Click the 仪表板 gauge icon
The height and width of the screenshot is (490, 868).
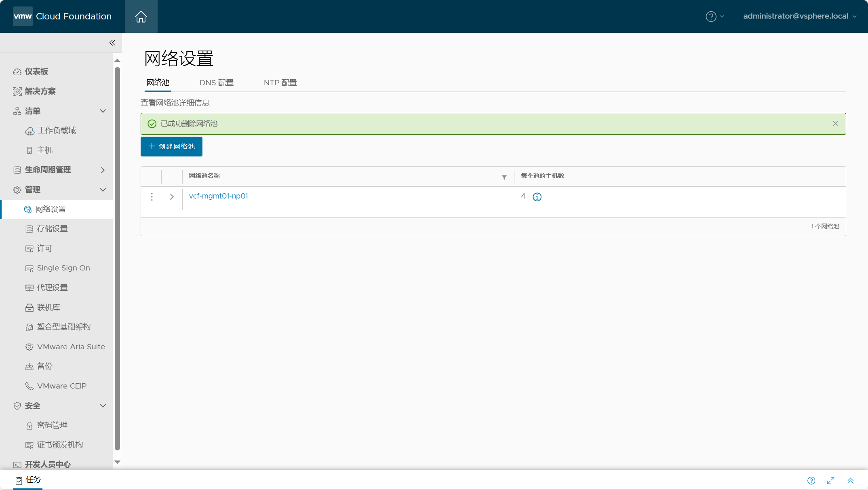tap(17, 72)
